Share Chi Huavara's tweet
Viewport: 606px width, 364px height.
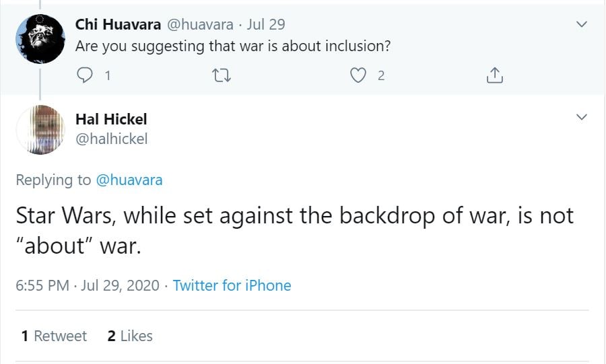pyautogui.click(x=494, y=76)
